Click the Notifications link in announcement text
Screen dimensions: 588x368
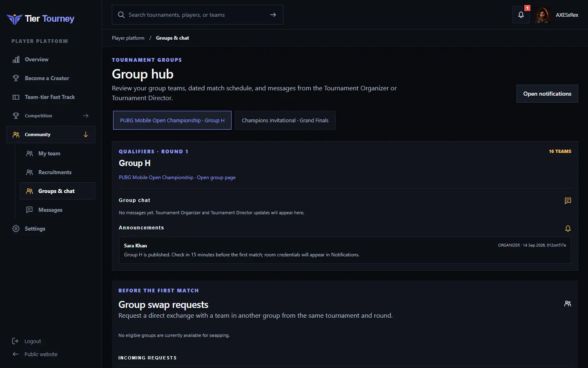pyautogui.click(x=345, y=255)
